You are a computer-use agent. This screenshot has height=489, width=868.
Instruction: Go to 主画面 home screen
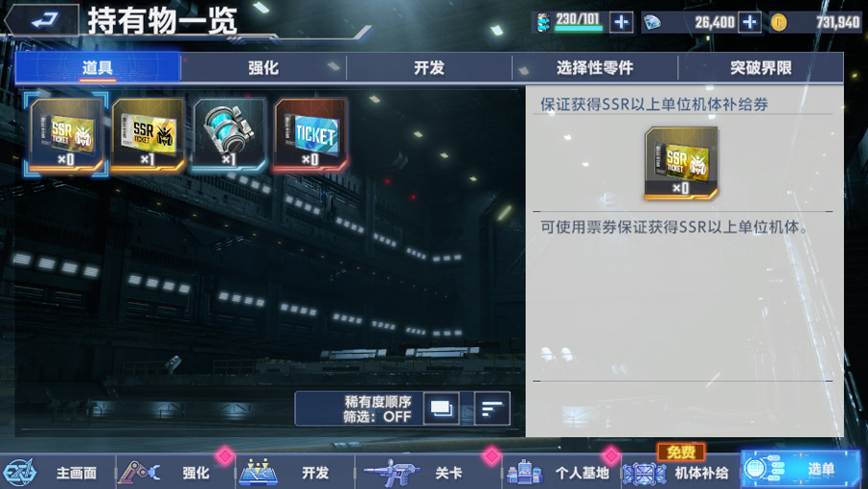point(58,473)
